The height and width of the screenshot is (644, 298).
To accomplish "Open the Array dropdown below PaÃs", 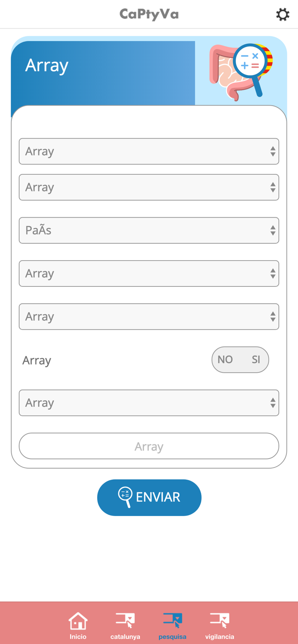I will [x=149, y=273].
